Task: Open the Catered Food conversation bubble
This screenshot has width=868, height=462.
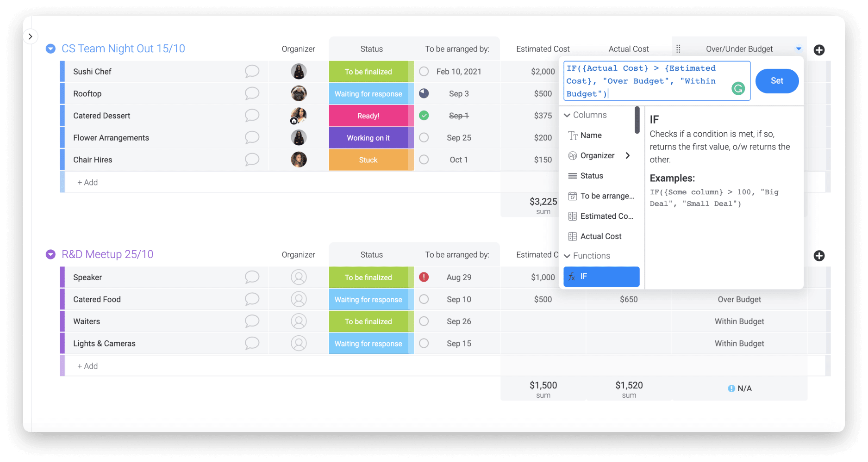Action: coord(252,299)
